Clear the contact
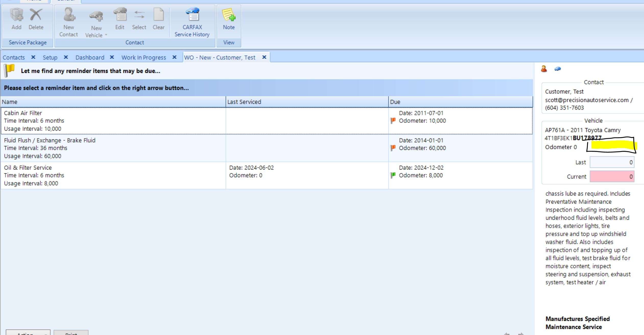 [x=159, y=19]
